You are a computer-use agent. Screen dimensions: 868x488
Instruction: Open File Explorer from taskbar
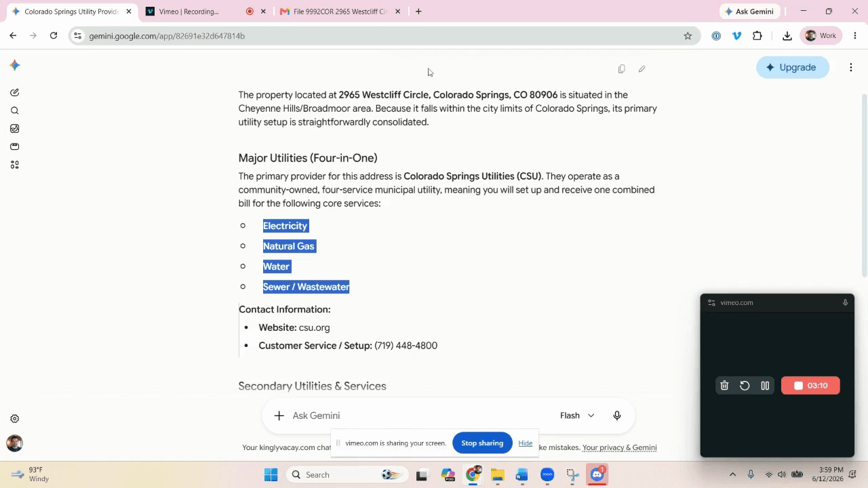tap(497, 475)
